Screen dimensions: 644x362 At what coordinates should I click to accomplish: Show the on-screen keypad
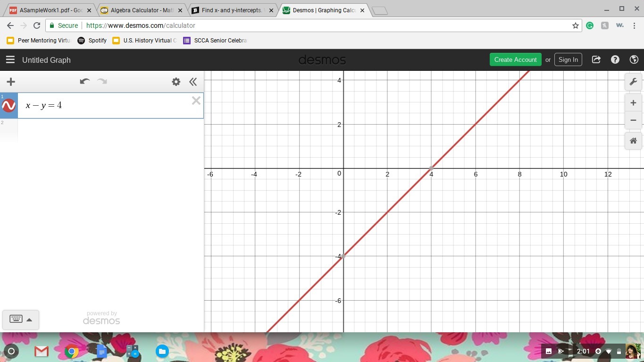21,320
